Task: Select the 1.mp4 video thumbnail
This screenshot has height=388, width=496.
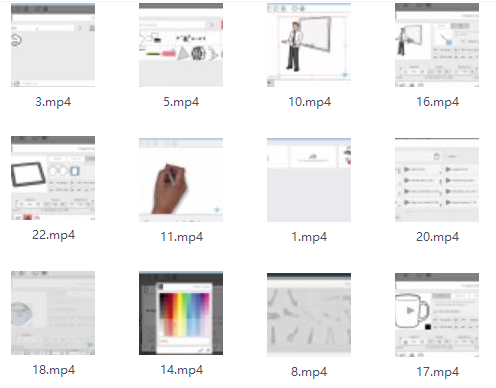Action: [309, 180]
